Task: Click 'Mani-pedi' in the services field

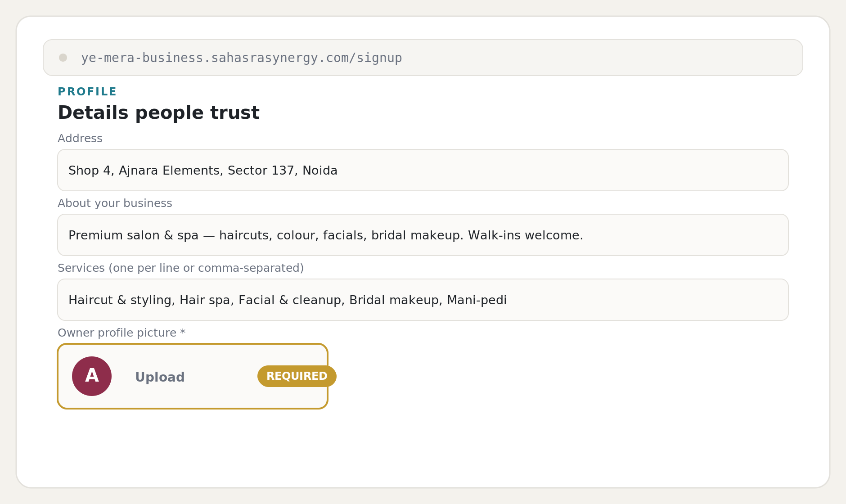Action: [x=477, y=300]
